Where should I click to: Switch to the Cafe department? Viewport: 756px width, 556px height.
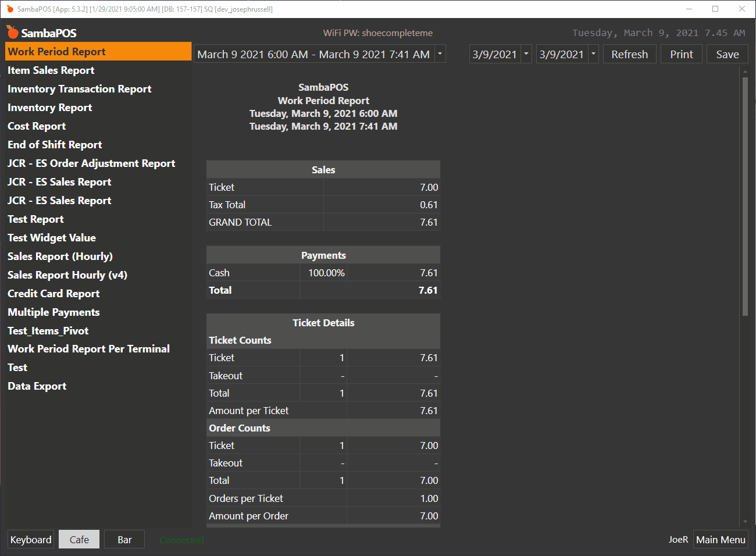(79, 540)
